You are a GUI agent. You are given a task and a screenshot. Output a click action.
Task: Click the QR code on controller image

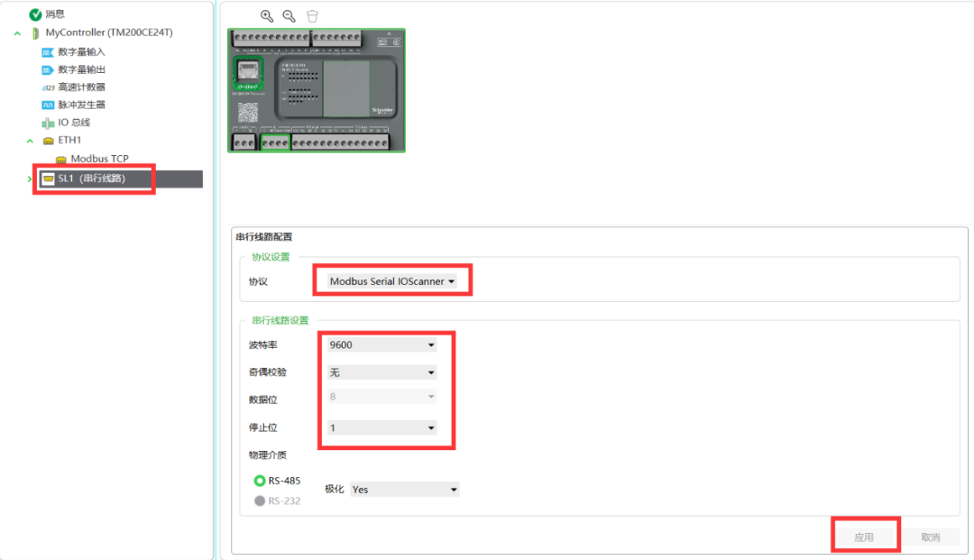248,113
